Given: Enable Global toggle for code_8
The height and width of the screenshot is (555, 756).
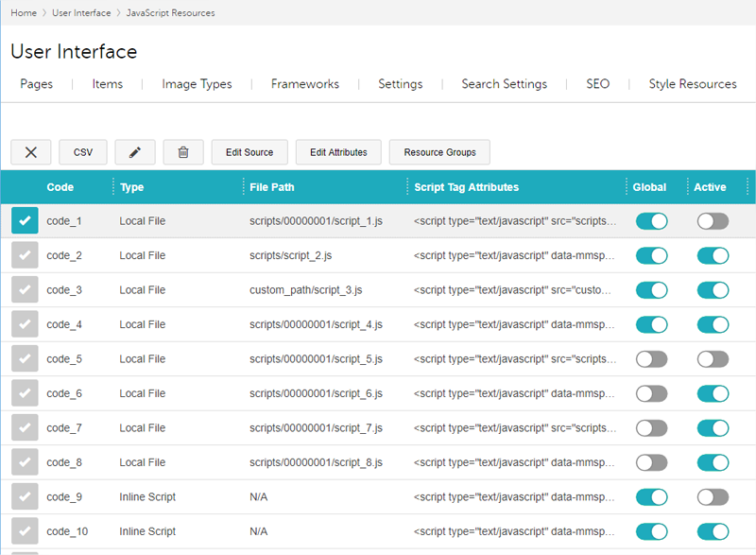Looking at the screenshot, I should [651, 462].
